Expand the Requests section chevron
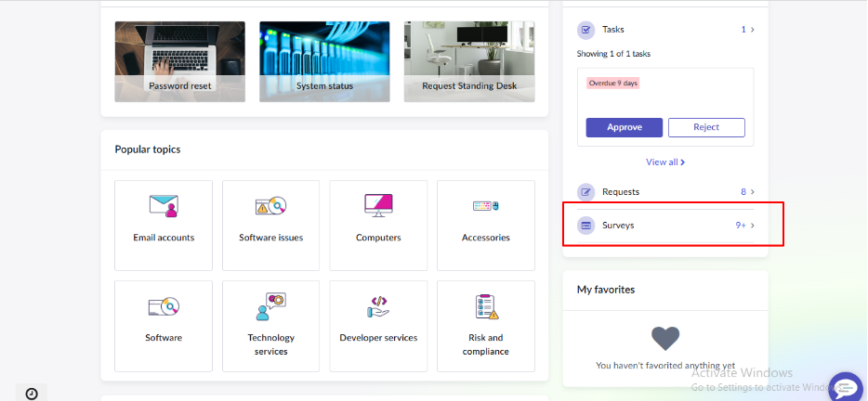This screenshot has width=868, height=401. (752, 192)
